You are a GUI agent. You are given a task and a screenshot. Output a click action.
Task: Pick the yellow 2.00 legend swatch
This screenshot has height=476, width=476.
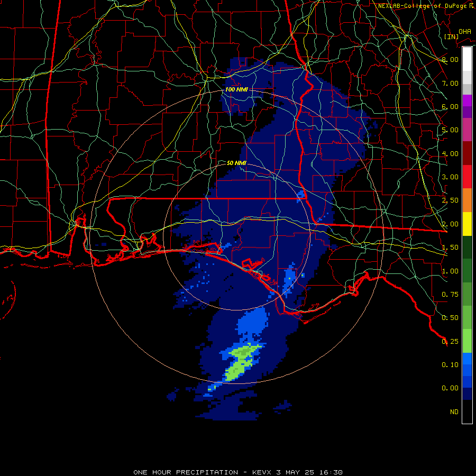point(467,224)
